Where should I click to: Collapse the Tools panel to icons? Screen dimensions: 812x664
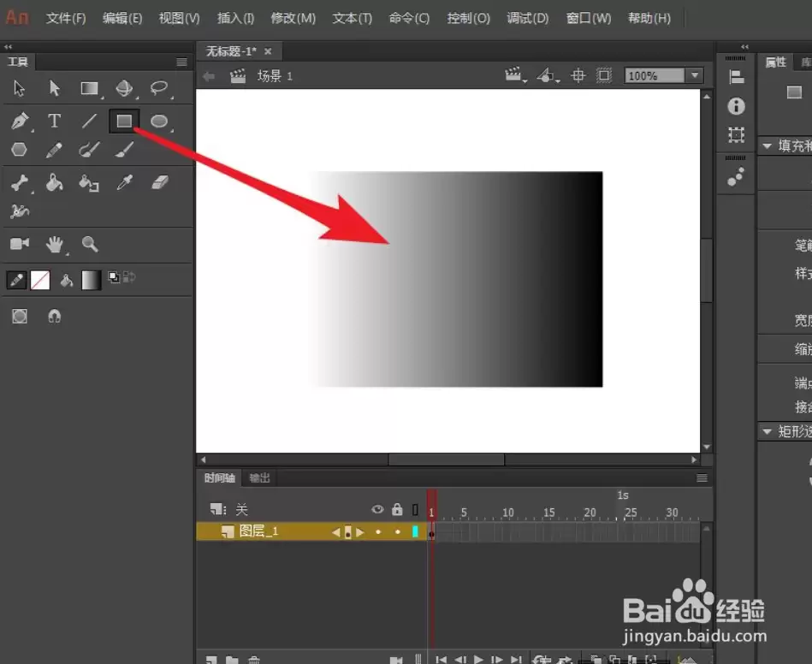(x=8, y=46)
